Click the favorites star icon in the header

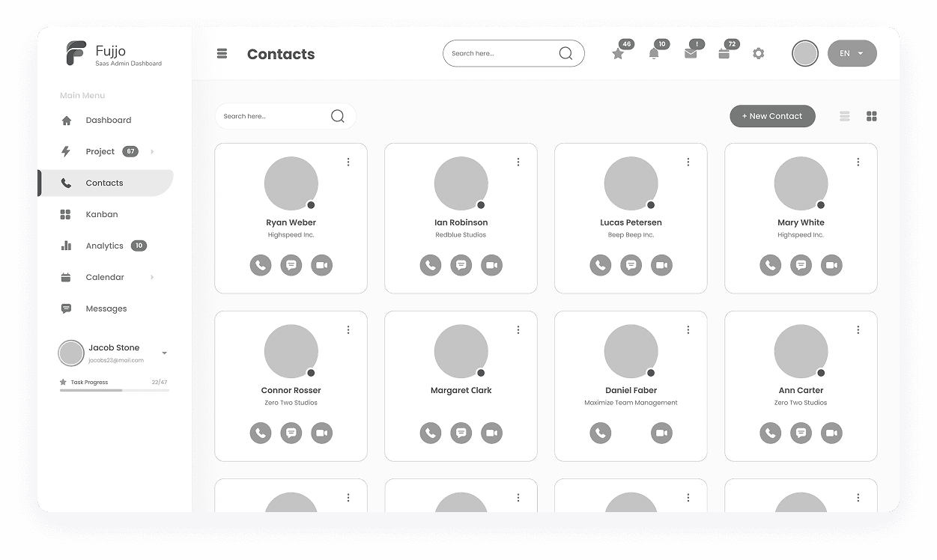click(x=619, y=53)
